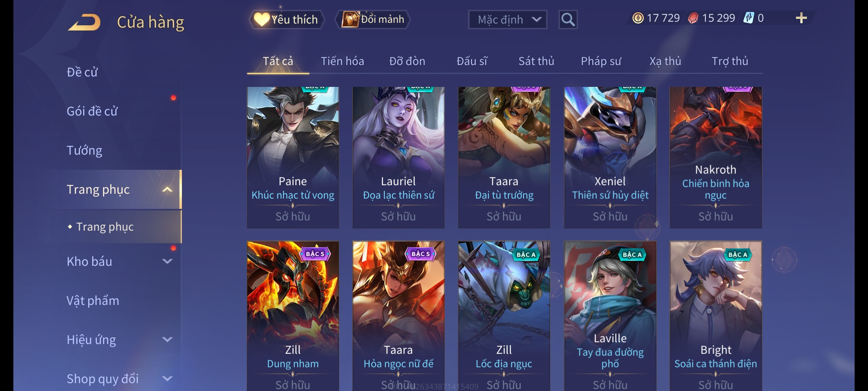Tap the back arrow beside Cửa hàng
Viewport: 868px width, 391px height.
[x=84, y=22]
